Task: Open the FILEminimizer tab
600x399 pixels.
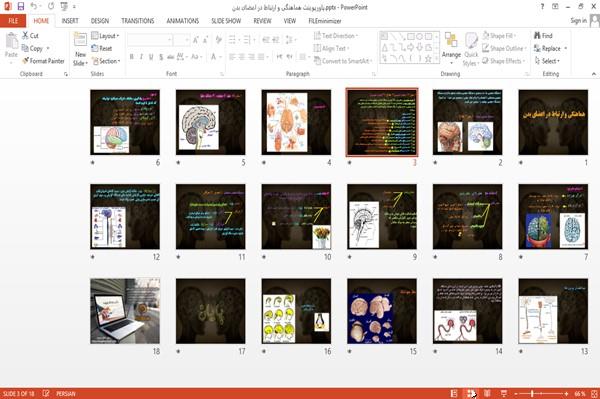Action: point(325,21)
